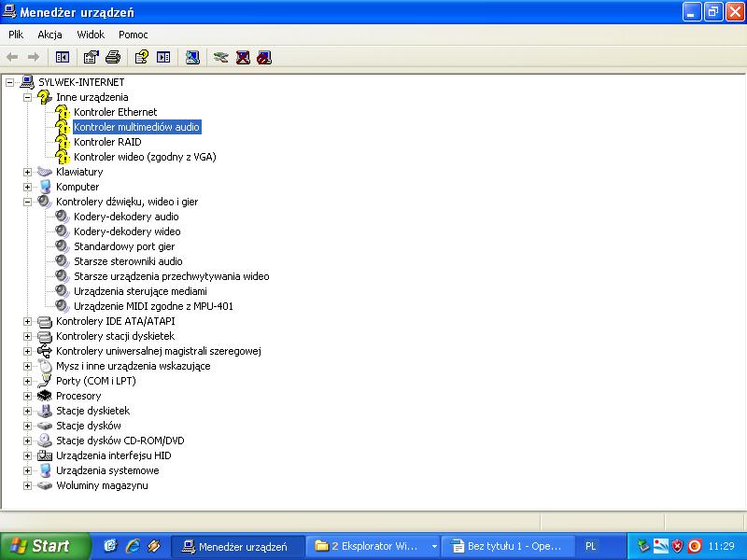Expand the Kontrolery IDE ATA/ATAPI branch
Viewport: 747px width, 560px height.
click(x=28, y=321)
